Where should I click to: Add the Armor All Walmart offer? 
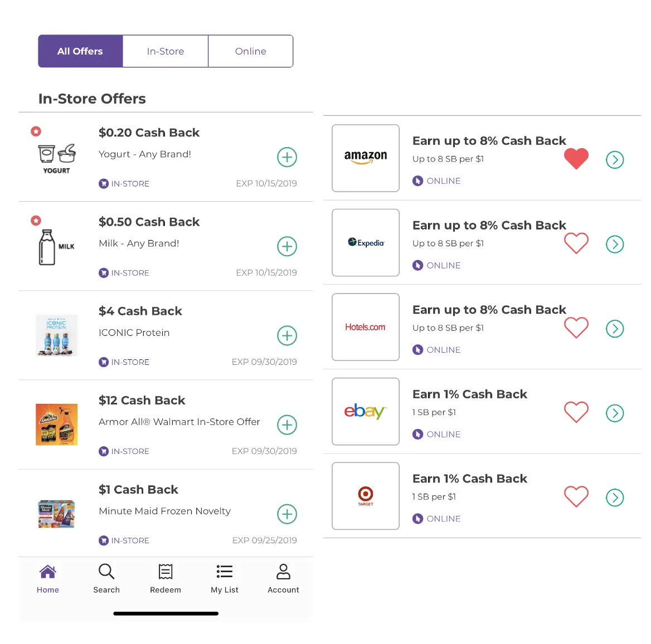[287, 425]
